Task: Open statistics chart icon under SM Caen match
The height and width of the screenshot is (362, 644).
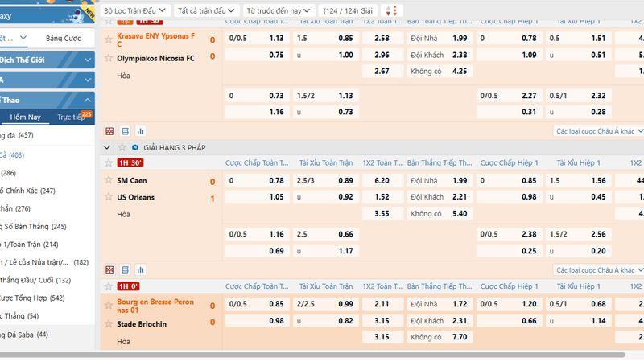Action: 141,270
